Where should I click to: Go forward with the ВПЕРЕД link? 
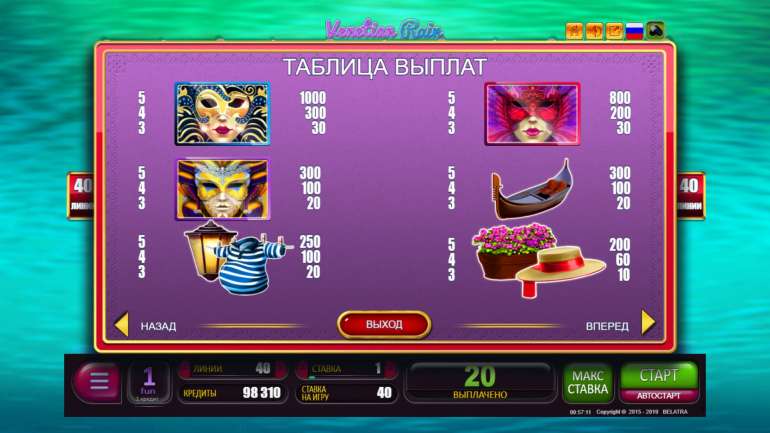tap(607, 326)
